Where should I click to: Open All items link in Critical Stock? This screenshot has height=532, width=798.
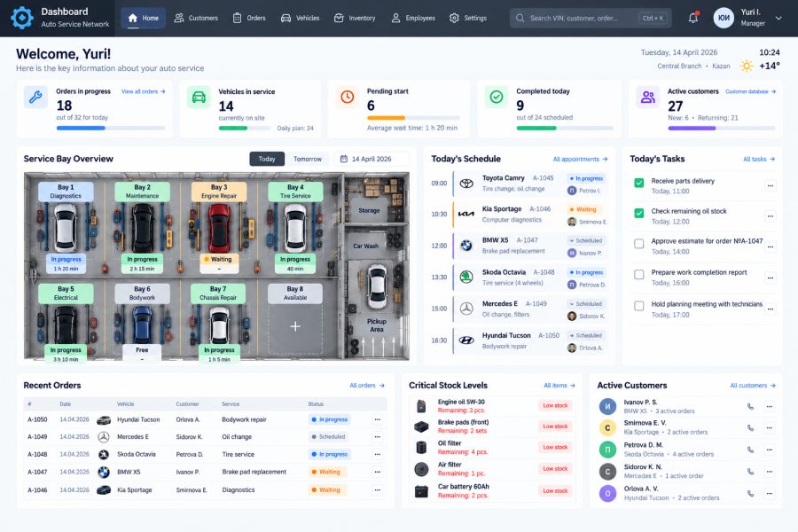(x=559, y=386)
